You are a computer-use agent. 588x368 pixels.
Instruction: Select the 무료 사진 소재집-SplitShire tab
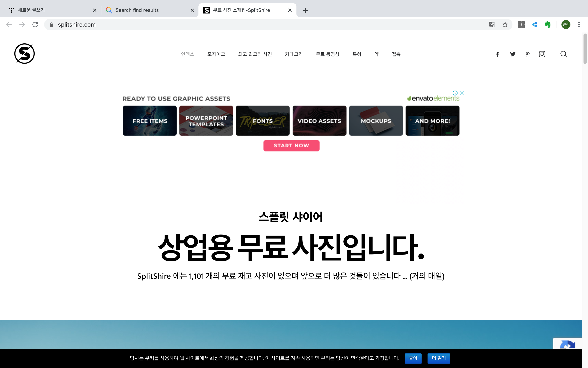click(247, 10)
